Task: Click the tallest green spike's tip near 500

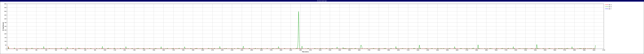Action: click(298, 12)
